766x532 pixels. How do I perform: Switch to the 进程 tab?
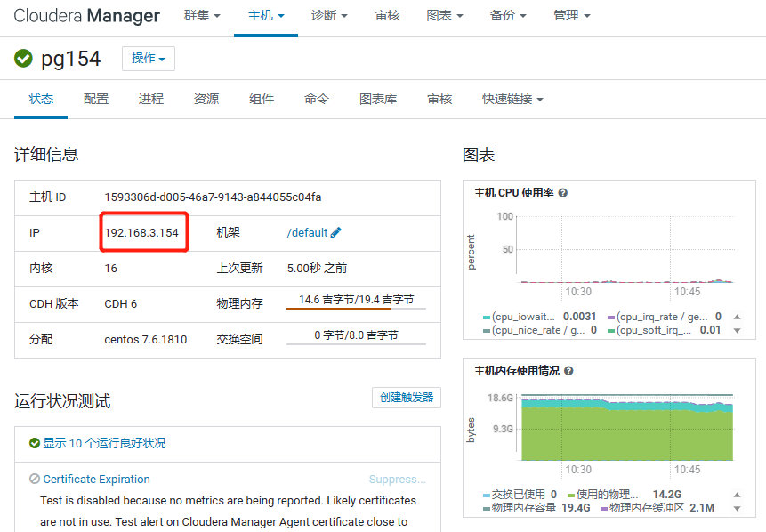(151, 99)
